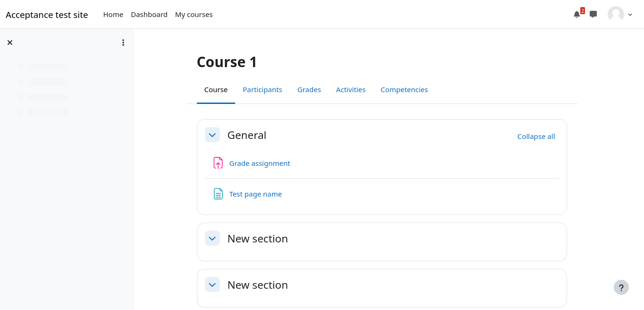The width and height of the screenshot is (644, 310).
Task: Expand the user menu dropdown arrow
Action: click(630, 15)
